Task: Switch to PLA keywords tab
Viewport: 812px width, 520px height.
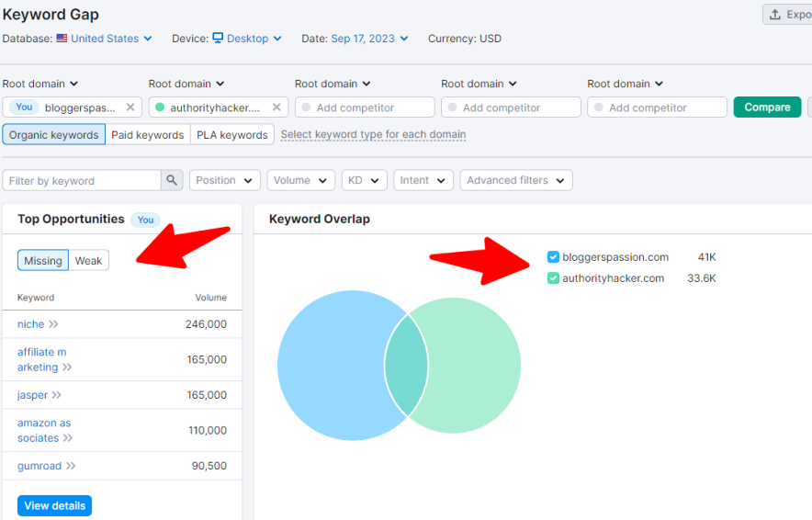Action: [231, 135]
